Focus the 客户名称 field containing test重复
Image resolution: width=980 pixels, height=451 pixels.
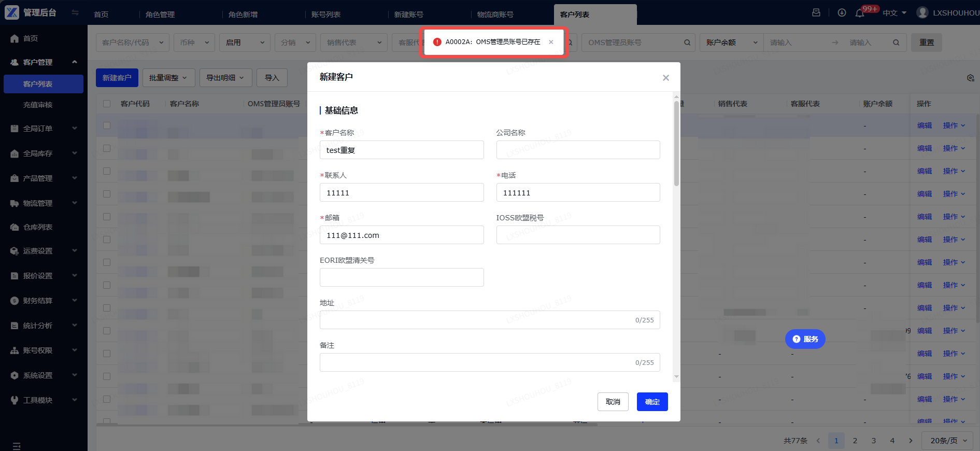[402, 150]
